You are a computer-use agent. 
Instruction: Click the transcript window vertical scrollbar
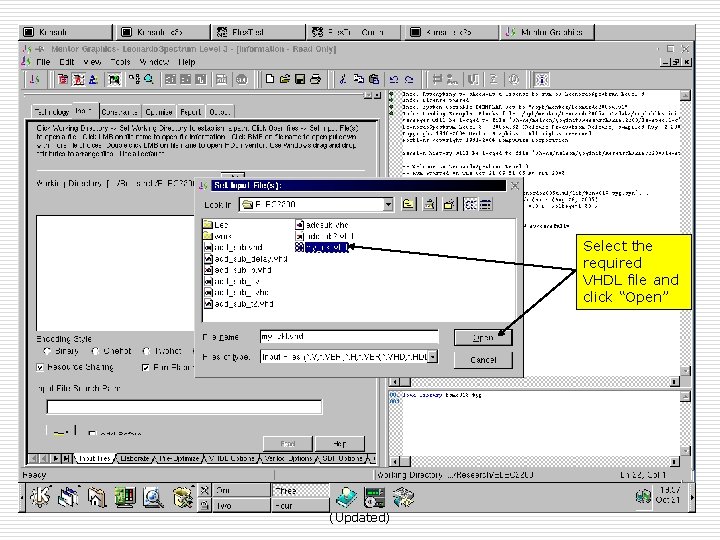pyautogui.click(x=685, y=233)
